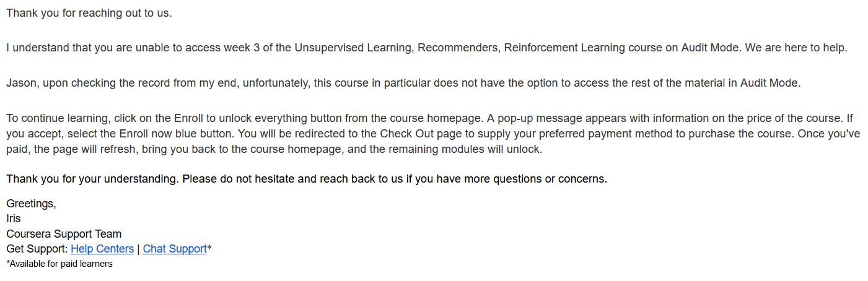Click the '*Available for paid learners' footnote
Screen dimensions: 868x281
pyautogui.click(x=59, y=264)
